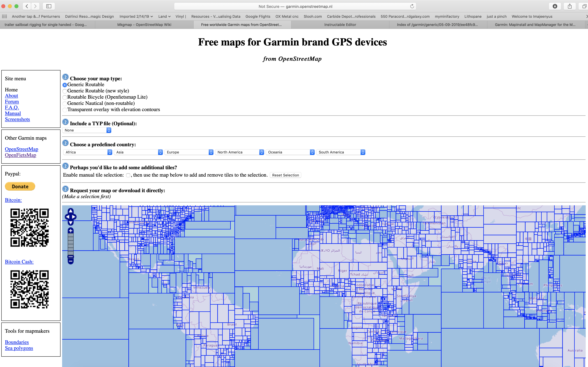Viewport: 588px width, 367px height.
Task: Click the 'Donate' PayPal button
Action: [x=20, y=186]
